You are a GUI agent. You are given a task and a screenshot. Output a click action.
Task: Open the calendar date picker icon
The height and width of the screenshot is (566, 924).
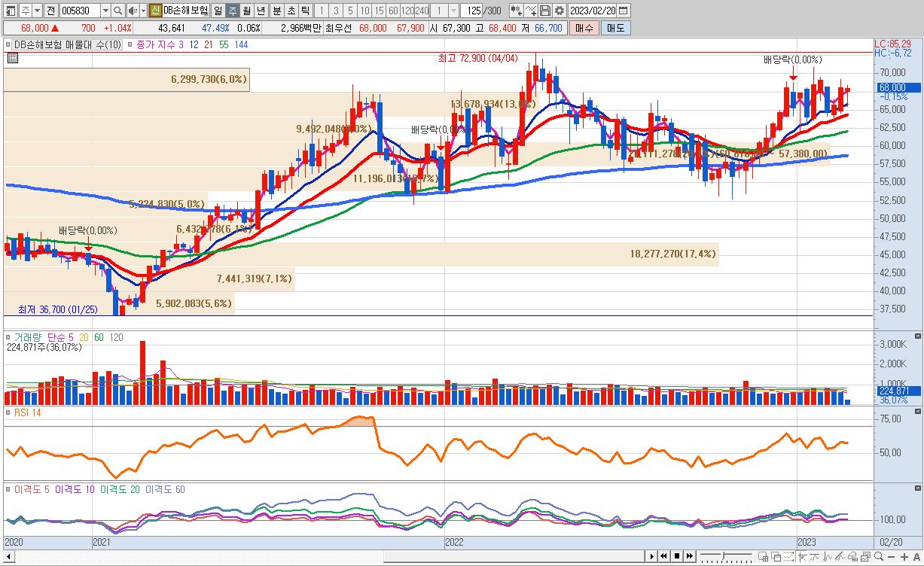tap(623, 11)
